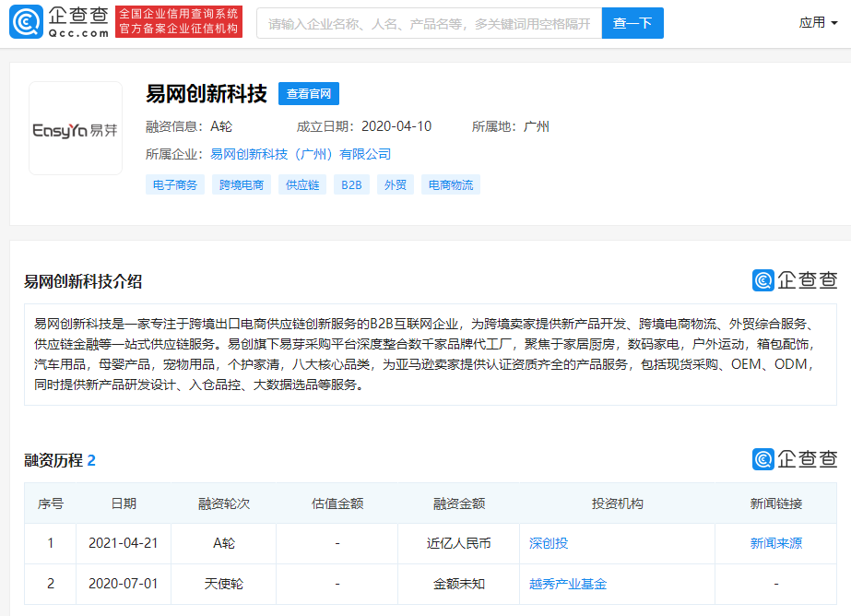Select the B2B tag
This screenshot has width=851, height=616.
(x=351, y=185)
